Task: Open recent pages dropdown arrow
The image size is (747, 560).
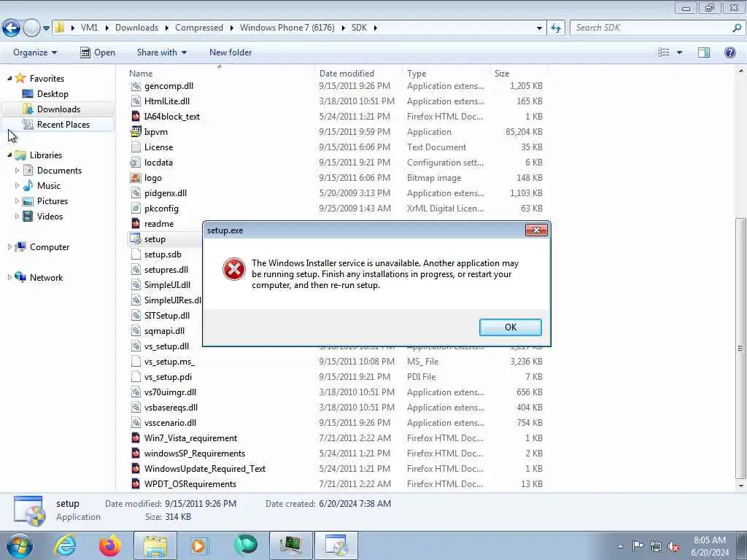Action: (x=46, y=28)
